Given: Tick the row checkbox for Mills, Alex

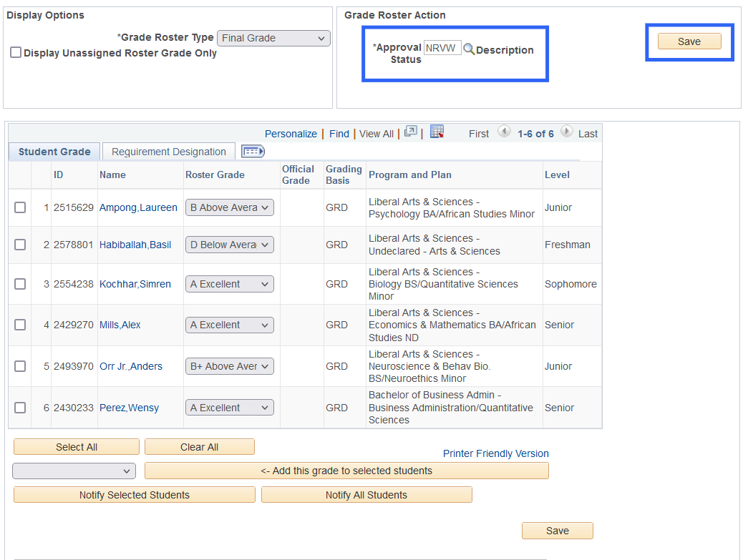Looking at the screenshot, I should [x=20, y=325].
